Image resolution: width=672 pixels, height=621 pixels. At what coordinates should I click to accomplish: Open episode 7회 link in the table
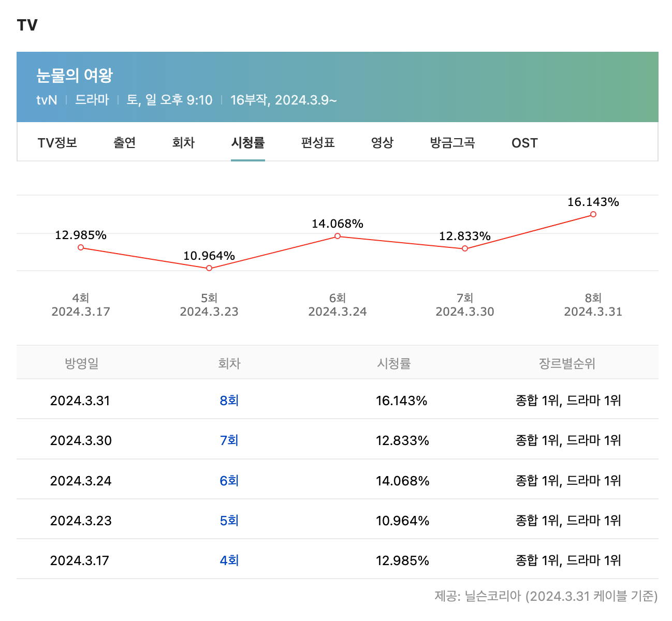229,440
